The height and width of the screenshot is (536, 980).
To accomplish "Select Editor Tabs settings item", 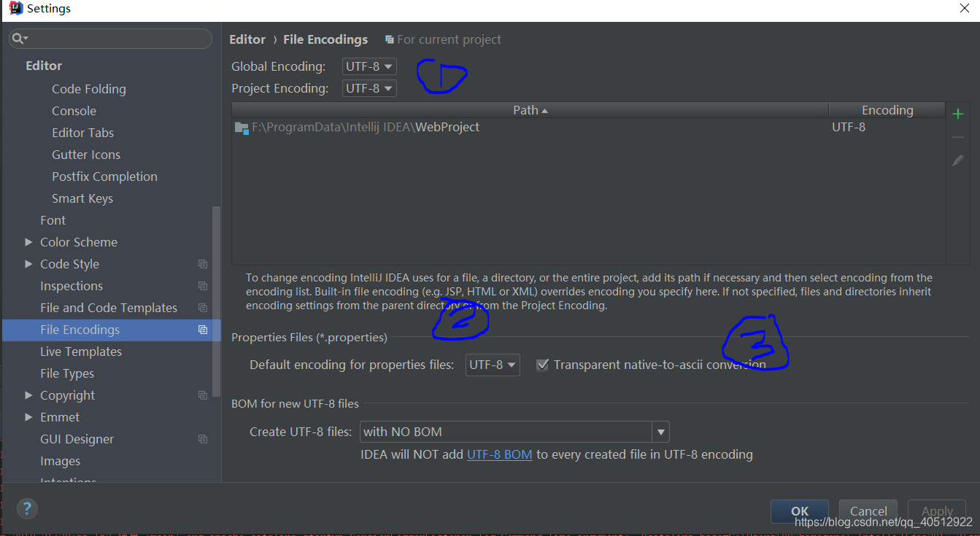I will pos(82,133).
